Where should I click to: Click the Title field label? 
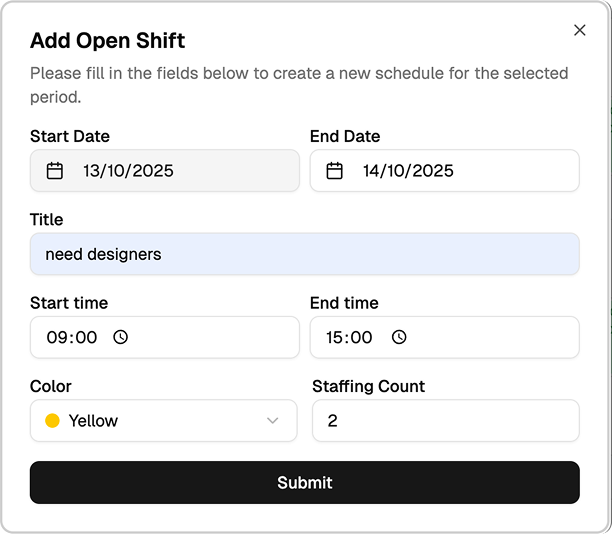pyautogui.click(x=46, y=219)
